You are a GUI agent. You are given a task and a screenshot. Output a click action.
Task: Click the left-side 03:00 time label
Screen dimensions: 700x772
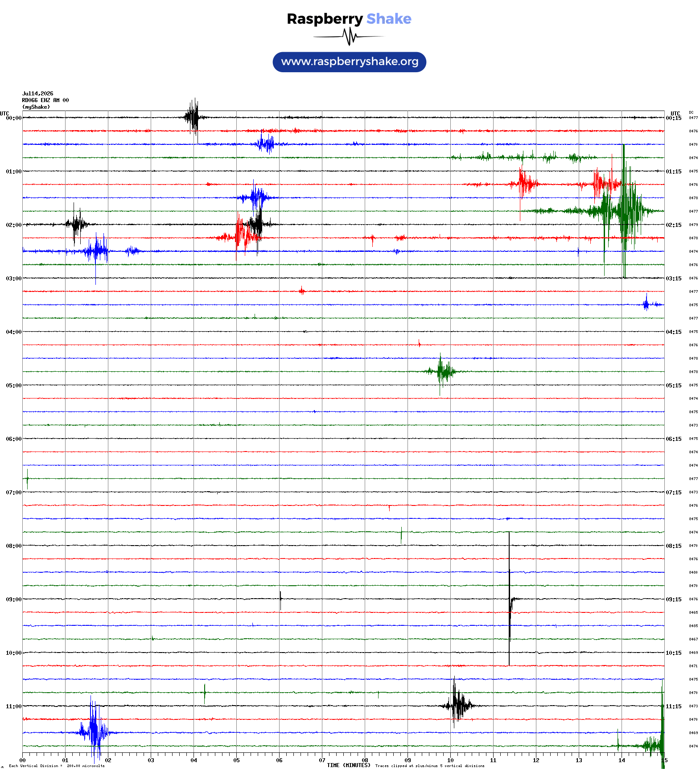point(14,279)
